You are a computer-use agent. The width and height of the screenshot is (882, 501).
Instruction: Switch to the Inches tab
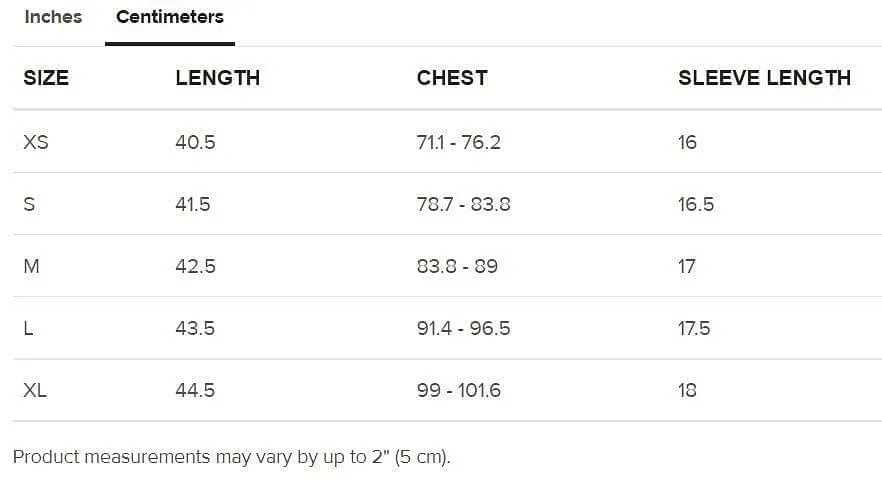(53, 17)
